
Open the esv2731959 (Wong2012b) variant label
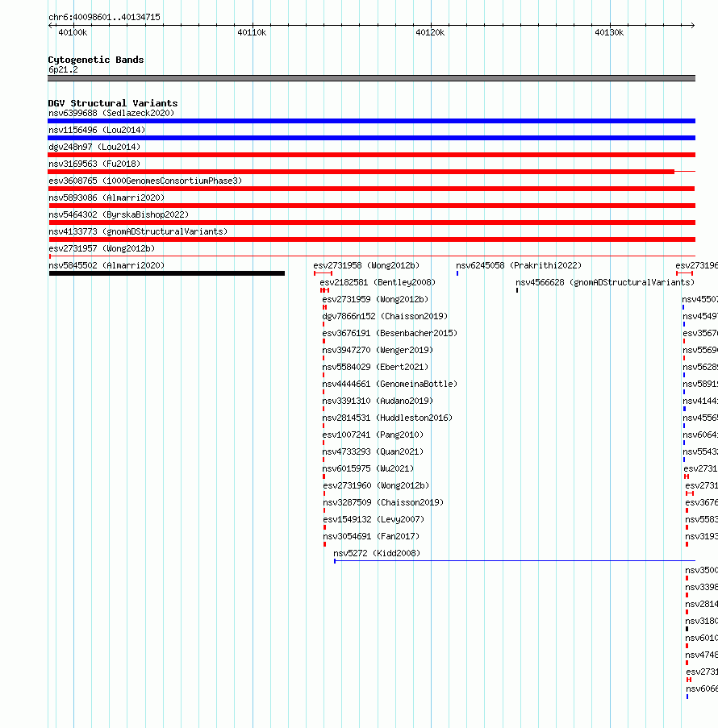coord(375,299)
